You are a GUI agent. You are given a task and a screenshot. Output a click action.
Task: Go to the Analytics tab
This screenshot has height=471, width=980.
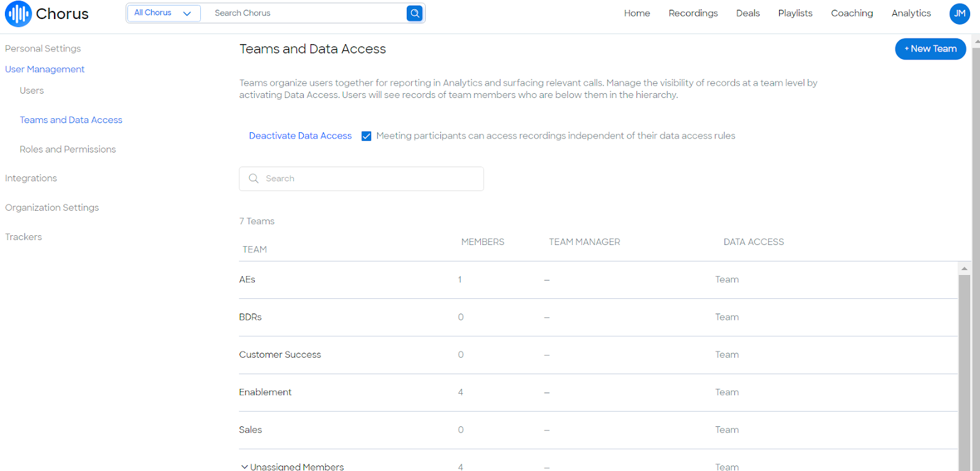coord(911,13)
